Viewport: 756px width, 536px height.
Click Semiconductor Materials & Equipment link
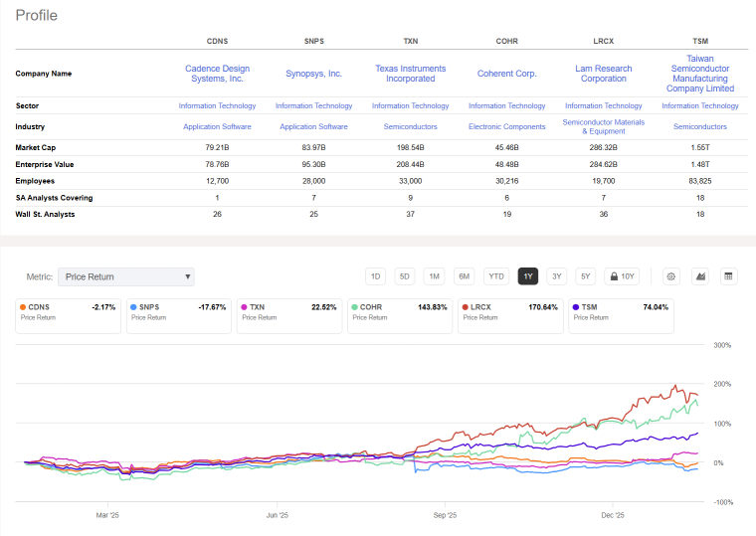(603, 126)
